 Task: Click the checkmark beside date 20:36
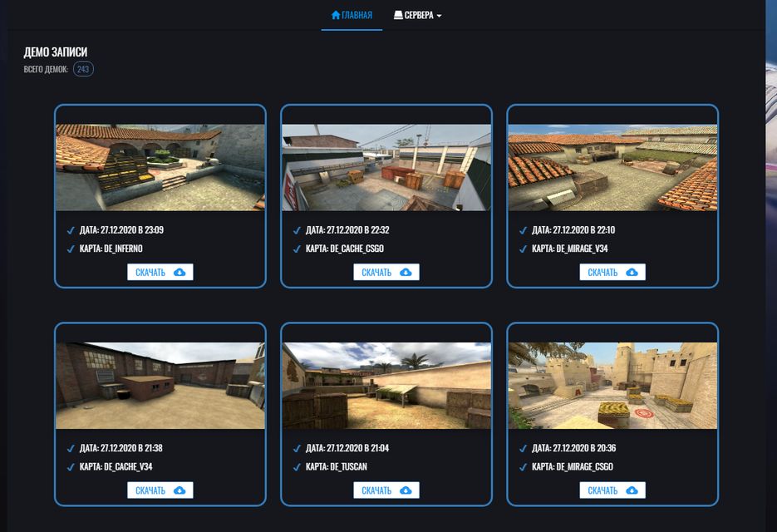[523, 449]
